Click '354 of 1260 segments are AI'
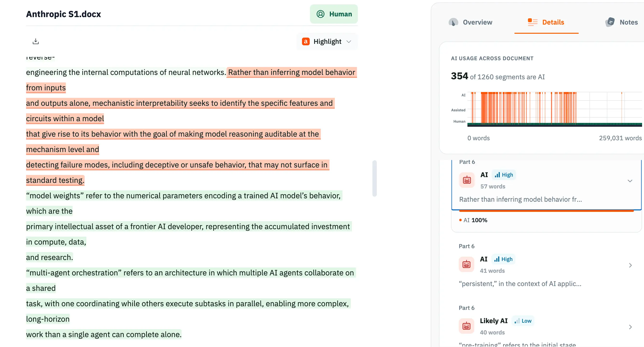The width and height of the screenshot is (644, 347). pos(498,76)
